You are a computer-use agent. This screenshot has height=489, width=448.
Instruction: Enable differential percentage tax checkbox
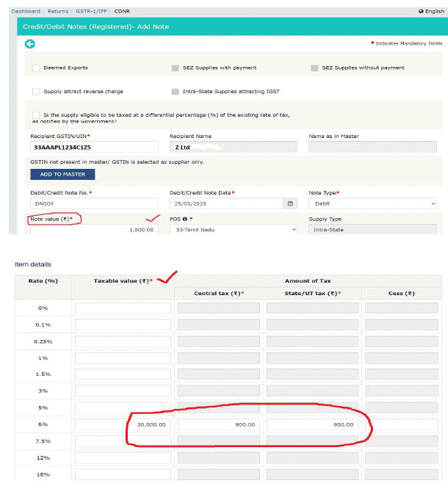tap(36, 115)
